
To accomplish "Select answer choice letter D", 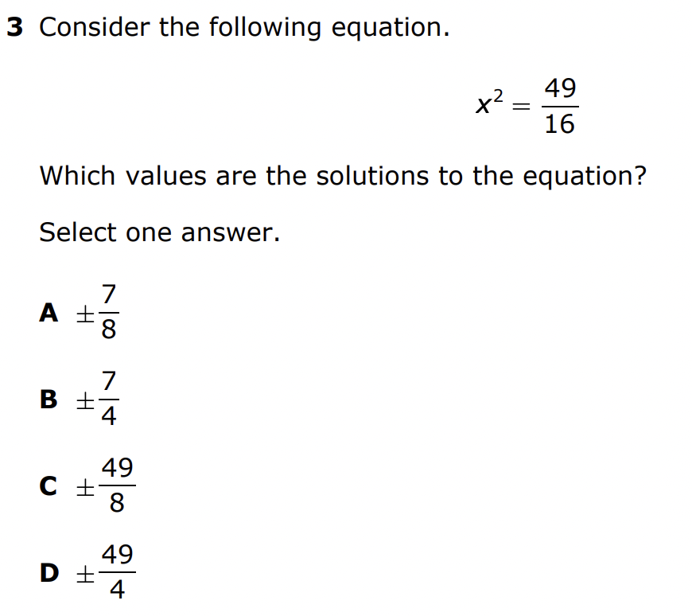I will coord(49,573).
